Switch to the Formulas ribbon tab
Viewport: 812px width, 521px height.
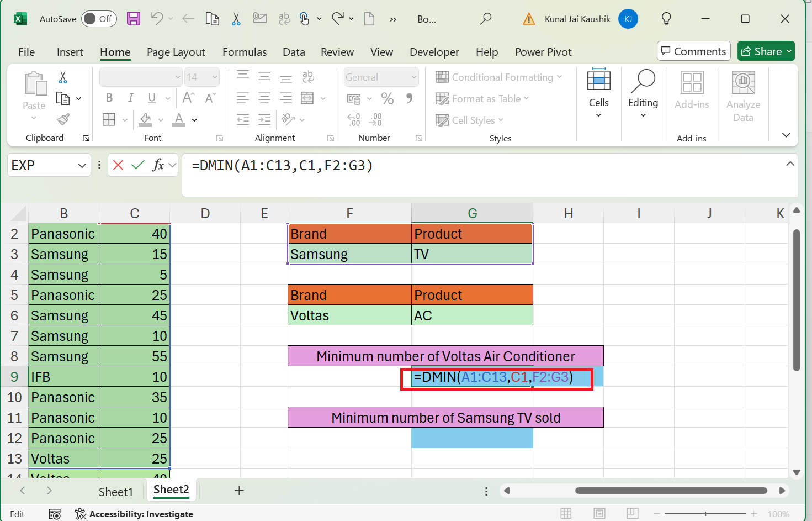click(x=245, y=52)
